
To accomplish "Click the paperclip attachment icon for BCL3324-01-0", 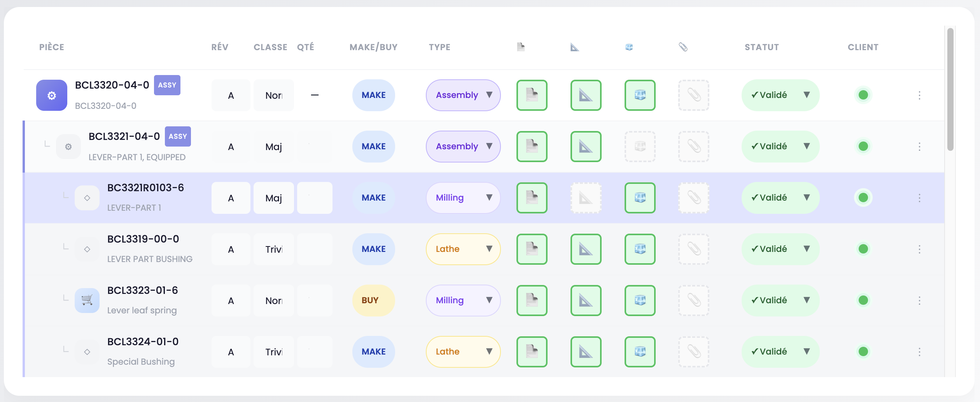I will [694, 351].
